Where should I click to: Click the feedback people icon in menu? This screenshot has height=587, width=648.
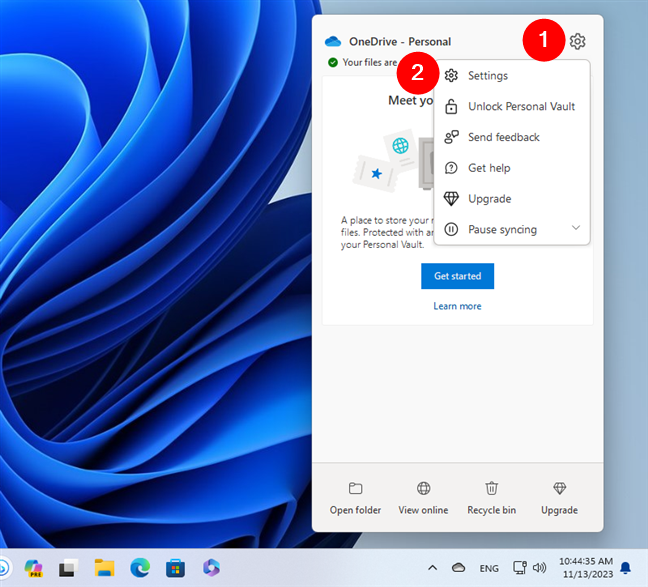tap(451, 137)
